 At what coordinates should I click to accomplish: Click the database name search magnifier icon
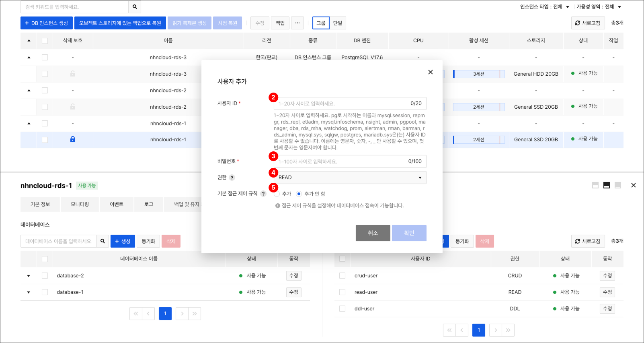coord(103,241)
